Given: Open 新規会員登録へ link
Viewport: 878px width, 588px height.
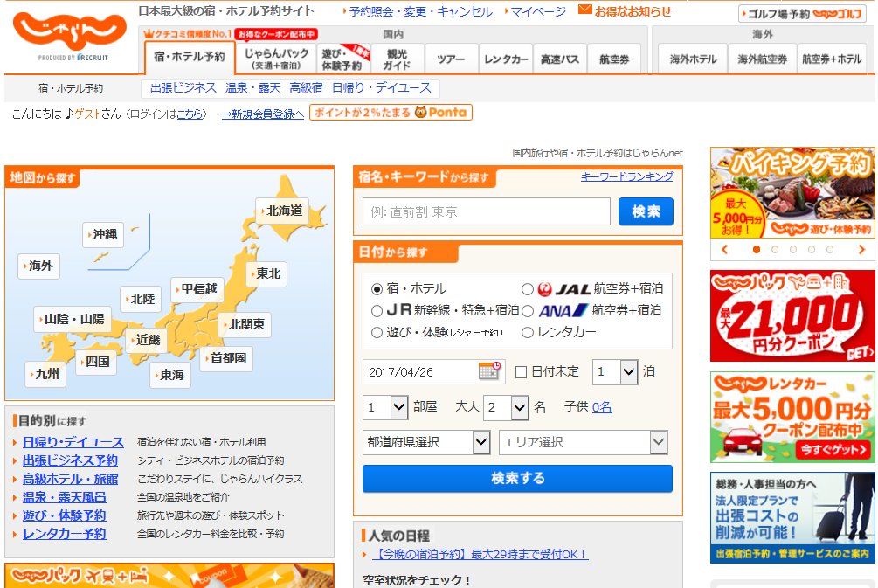Looking at the screenshot, I should coord(263,114).
